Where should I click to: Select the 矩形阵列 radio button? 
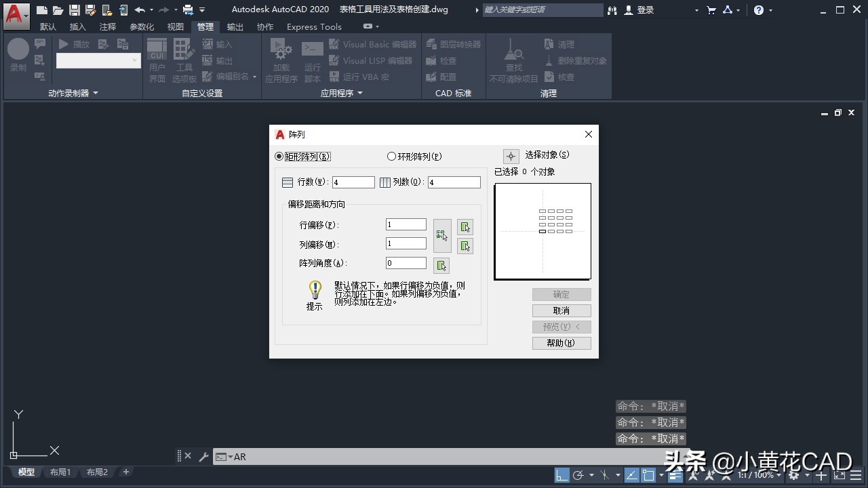point(278,156)
